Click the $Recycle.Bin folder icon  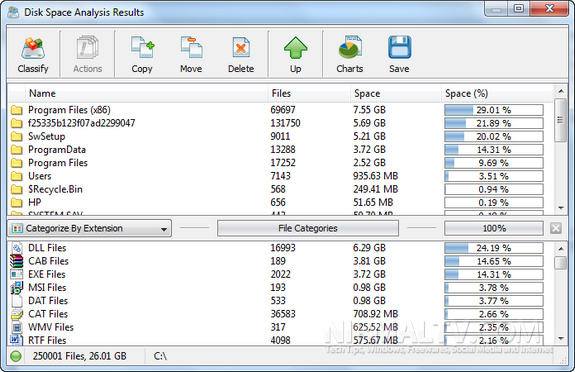pos(16,189)
